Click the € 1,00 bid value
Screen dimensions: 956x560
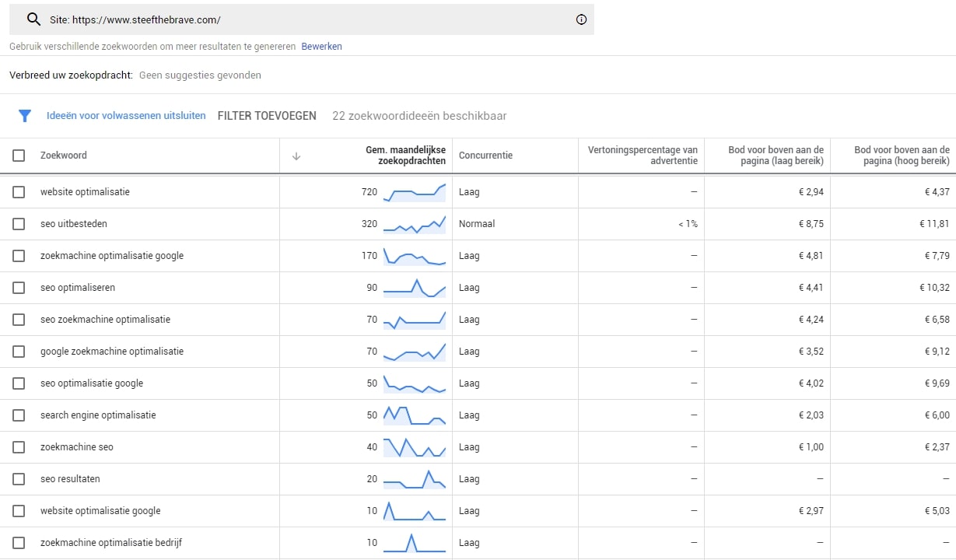811,447
